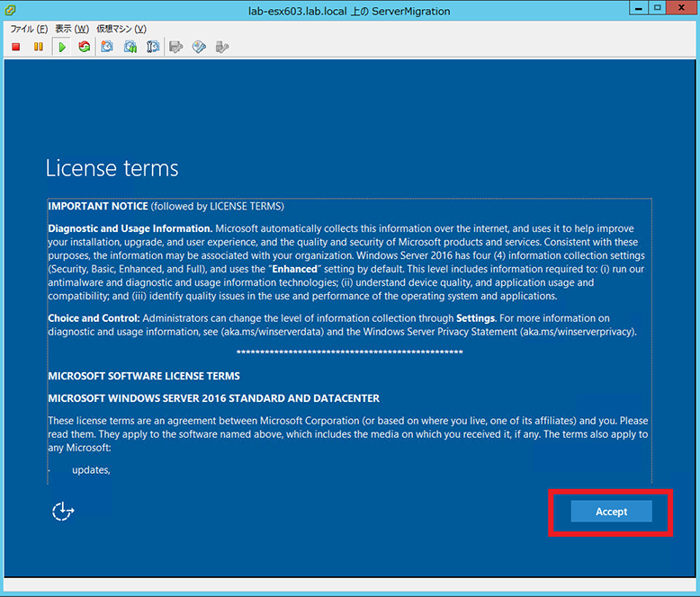
Task: Suspend the virtual machine with pause icon
Action: [x=39, y=47]
